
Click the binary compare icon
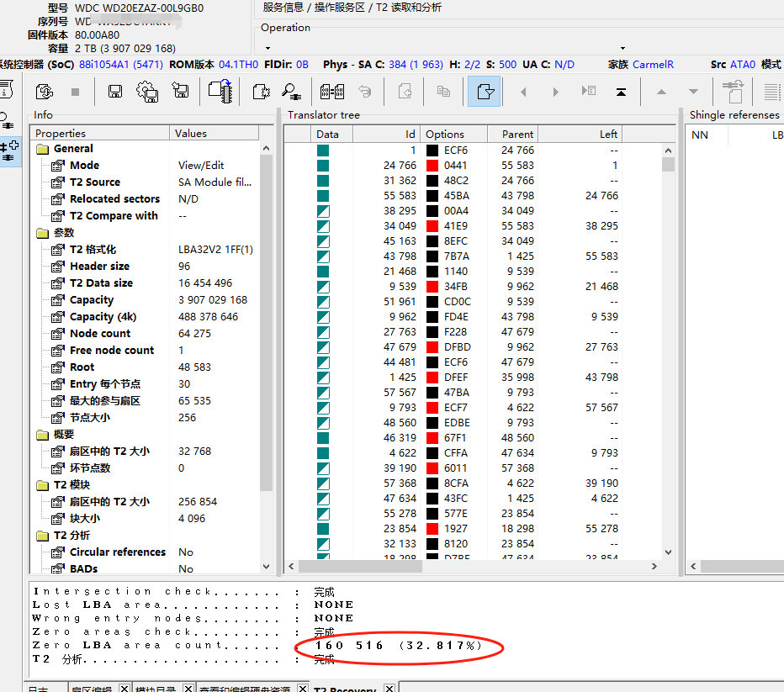332,92
